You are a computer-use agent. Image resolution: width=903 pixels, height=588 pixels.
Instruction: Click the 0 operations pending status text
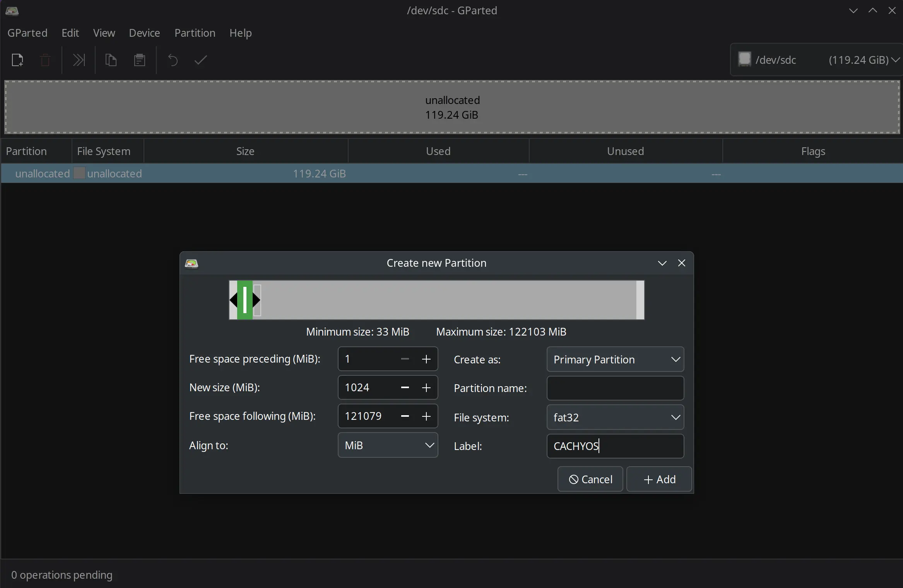click(62, 575)
